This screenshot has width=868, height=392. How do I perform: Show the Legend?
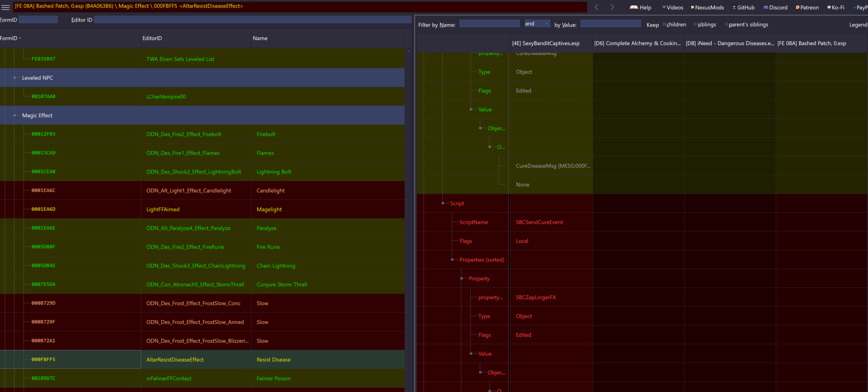[858, 25]
